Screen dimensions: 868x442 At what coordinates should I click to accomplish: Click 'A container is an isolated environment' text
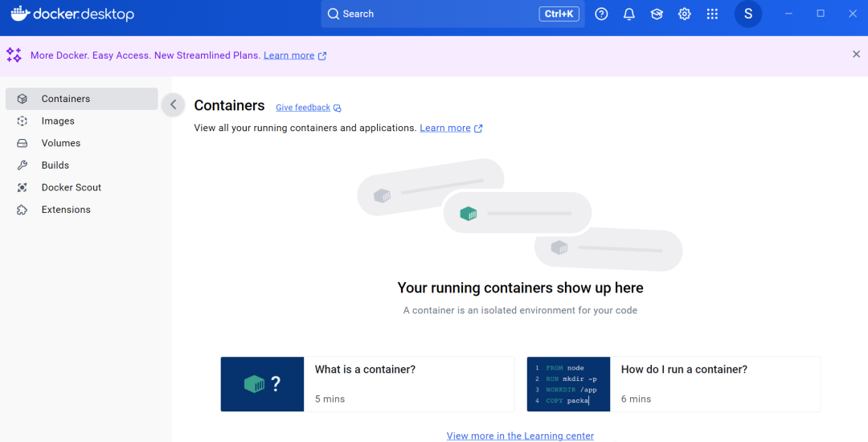click(520, 310)
